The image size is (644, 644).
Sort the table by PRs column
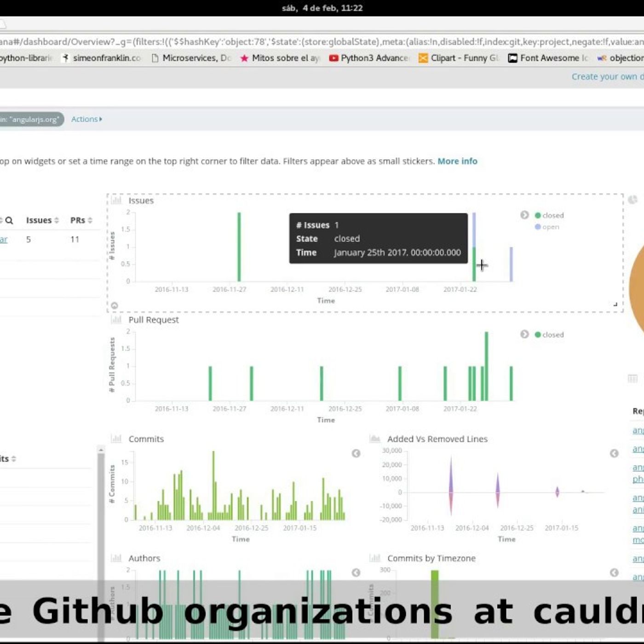(81, 220)
